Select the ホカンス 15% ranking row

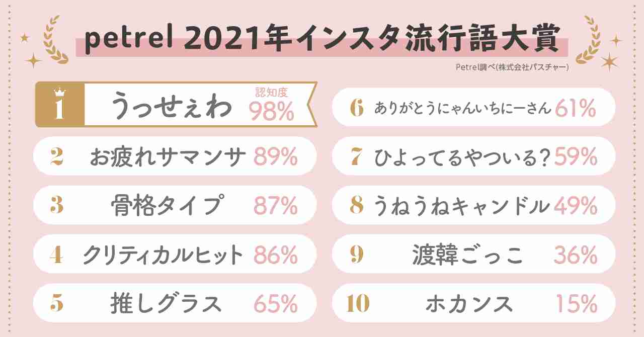[x=474, y=303]
